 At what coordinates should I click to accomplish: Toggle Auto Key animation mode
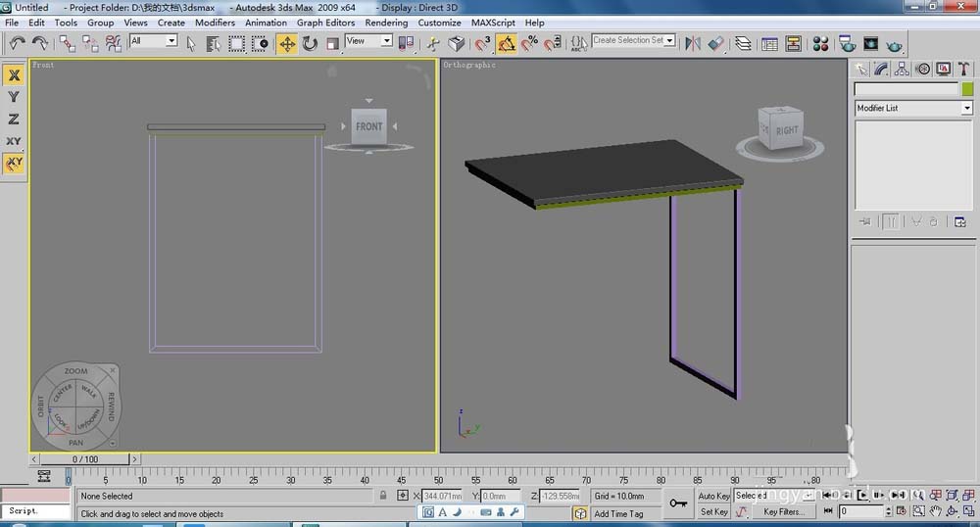(x=713, y=496)
